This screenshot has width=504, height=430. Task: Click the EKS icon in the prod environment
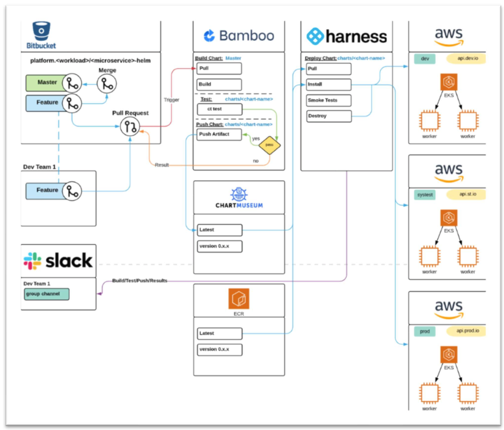tap(449, 355)
